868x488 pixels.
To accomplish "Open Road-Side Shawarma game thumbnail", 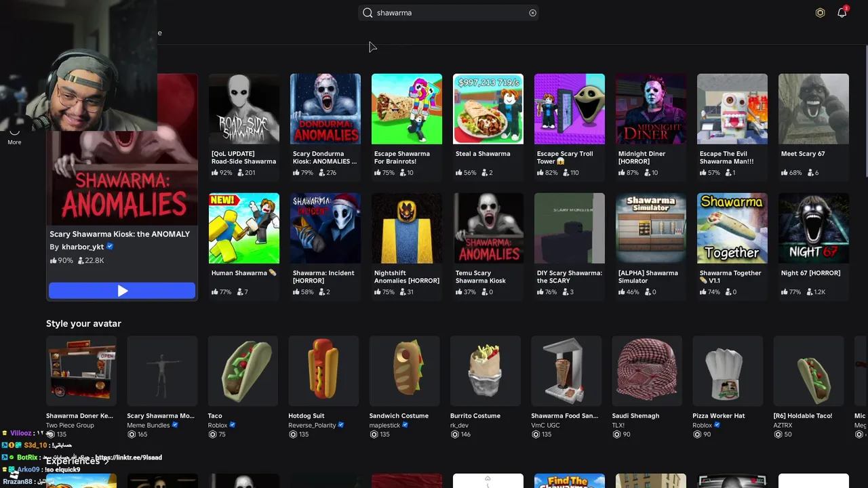I will click(x=244, y=109).
